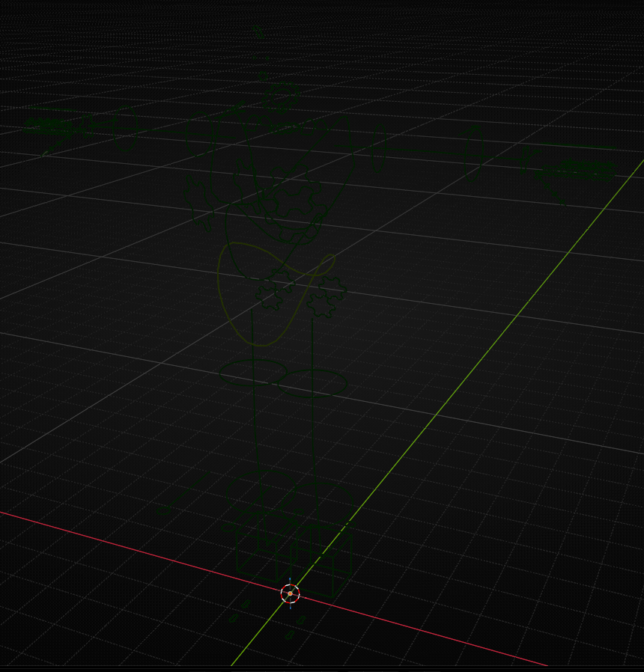
Task: Select the left gear-shaped hip control
Action: (275, 290)
